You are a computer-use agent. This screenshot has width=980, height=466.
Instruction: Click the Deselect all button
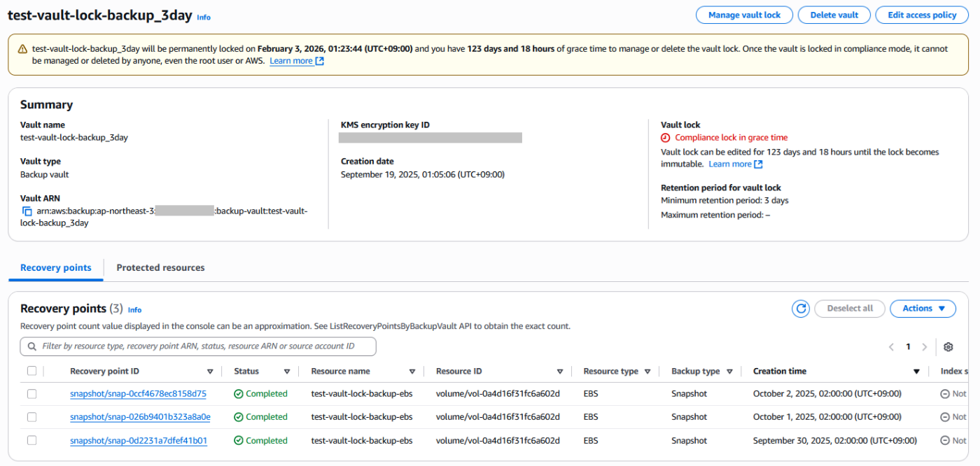click(x=850, y=309)
